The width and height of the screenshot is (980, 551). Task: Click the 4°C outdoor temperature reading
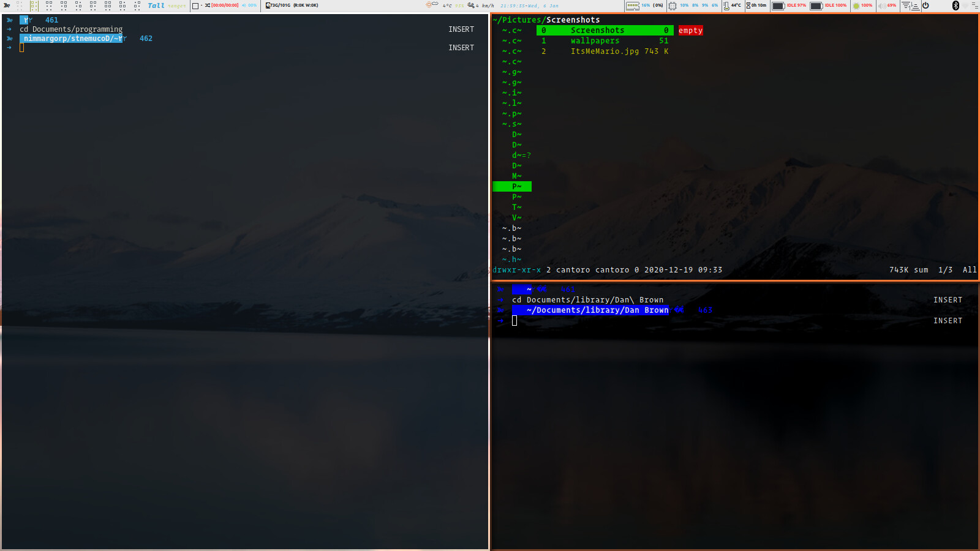pos(447,6)
